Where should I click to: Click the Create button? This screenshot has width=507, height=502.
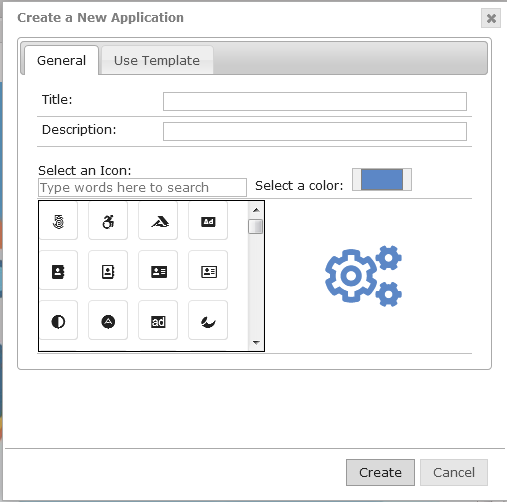(x=380, y=472)
